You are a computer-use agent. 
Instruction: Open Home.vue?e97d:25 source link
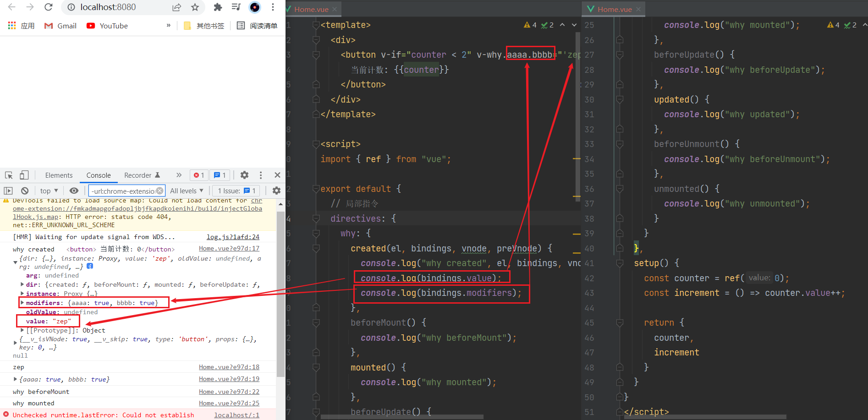coord(229,403)
